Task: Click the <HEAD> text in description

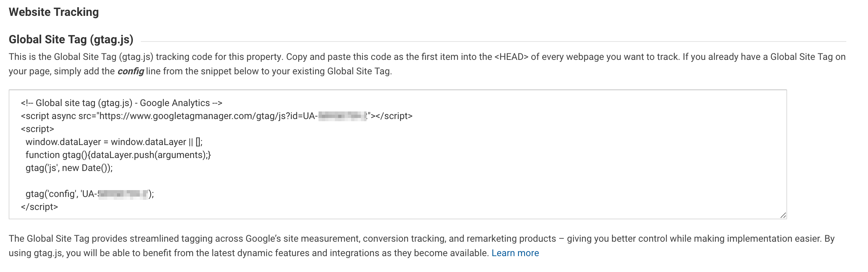Action: pyautogui.click(x=511, y=57)
